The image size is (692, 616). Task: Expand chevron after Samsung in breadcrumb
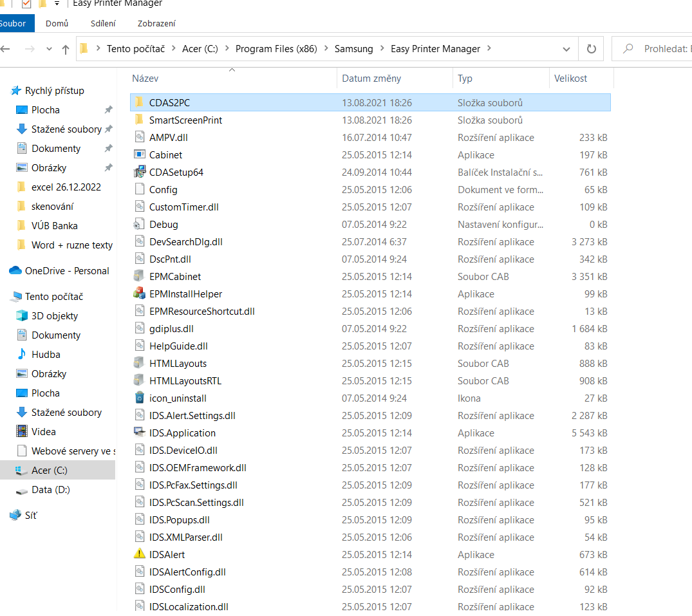[x=382, y=48]
